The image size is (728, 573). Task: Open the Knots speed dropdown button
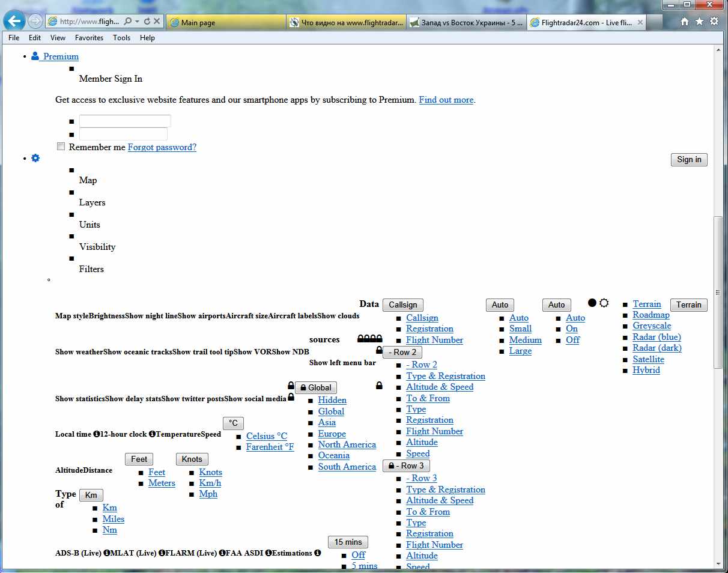click(x=192, y=459)
